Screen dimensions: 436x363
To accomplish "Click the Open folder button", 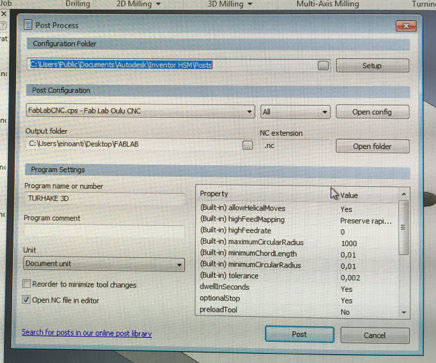I will 372,146.
